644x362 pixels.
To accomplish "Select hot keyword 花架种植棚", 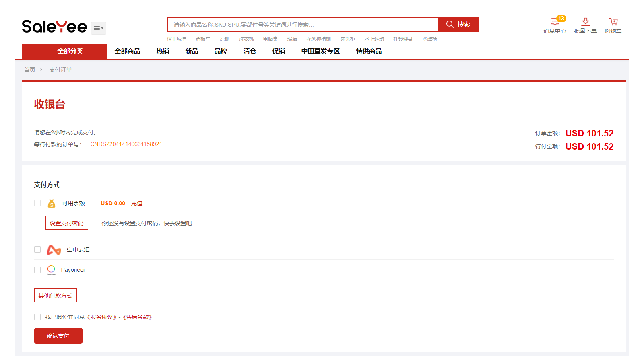I will [319, 39].
